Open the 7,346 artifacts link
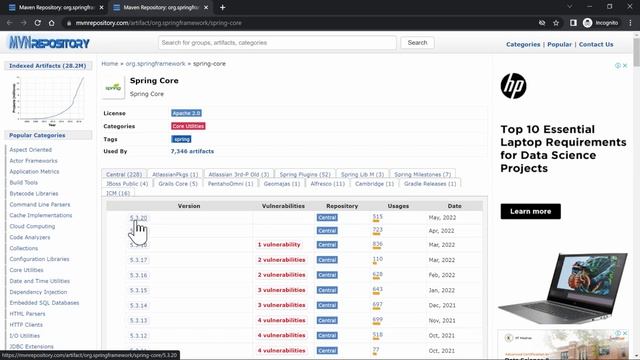This screenshot has height=360, width=640. (x=192, y=151)
